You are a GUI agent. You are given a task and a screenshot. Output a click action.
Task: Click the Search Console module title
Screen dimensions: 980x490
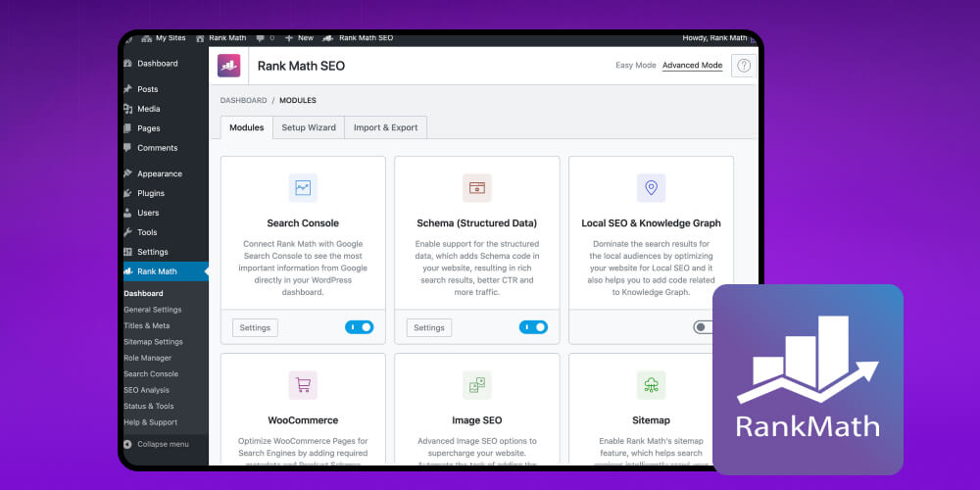point(303,223)
